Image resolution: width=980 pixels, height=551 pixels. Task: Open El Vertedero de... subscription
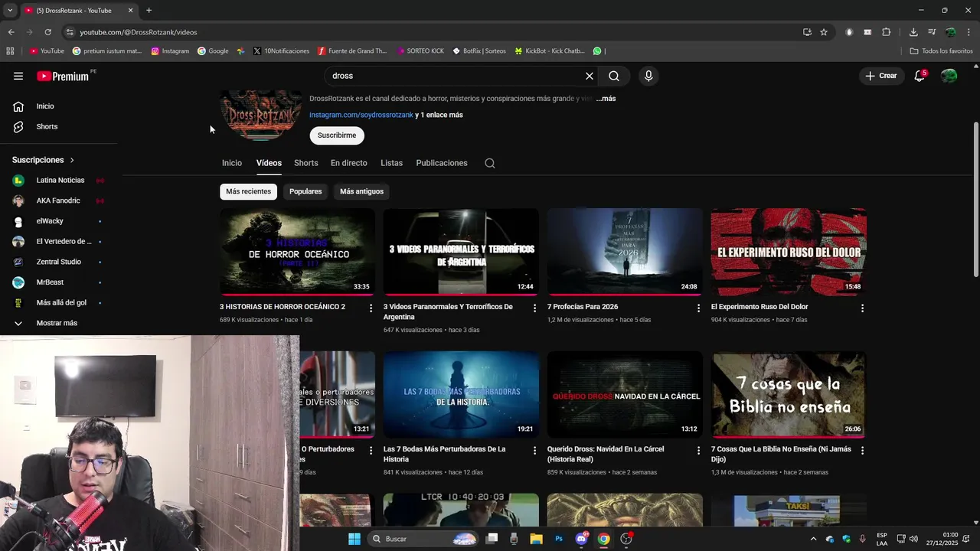pos(58,242)
